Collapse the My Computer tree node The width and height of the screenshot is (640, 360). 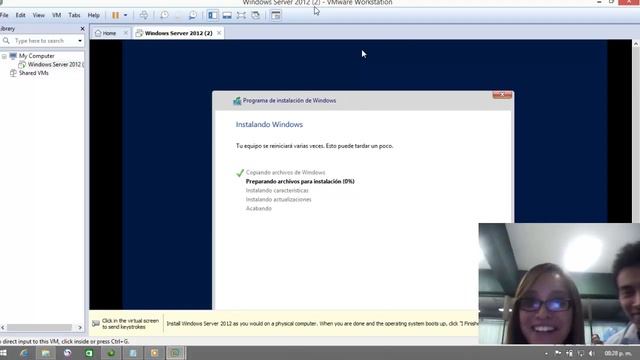click(x=4, y=56)
